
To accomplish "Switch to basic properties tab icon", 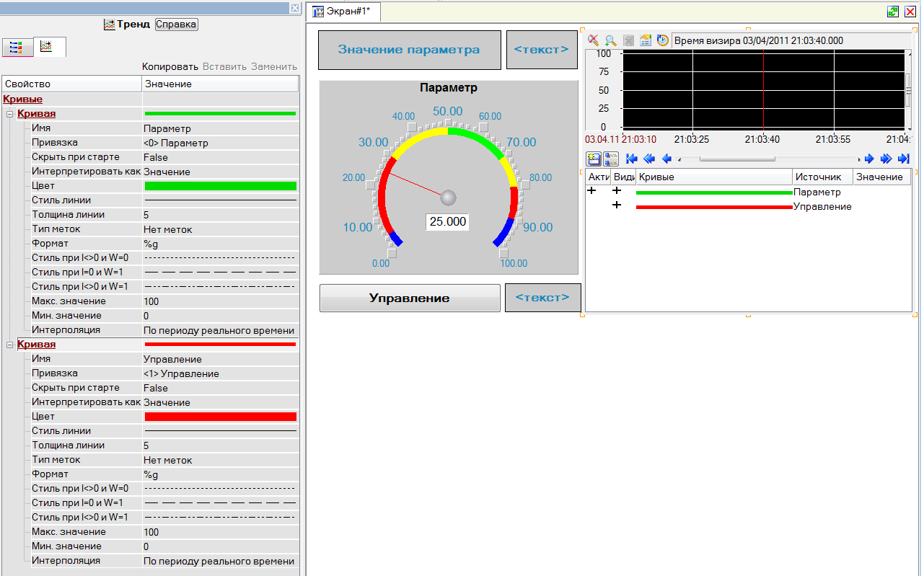I will point(17,48).
